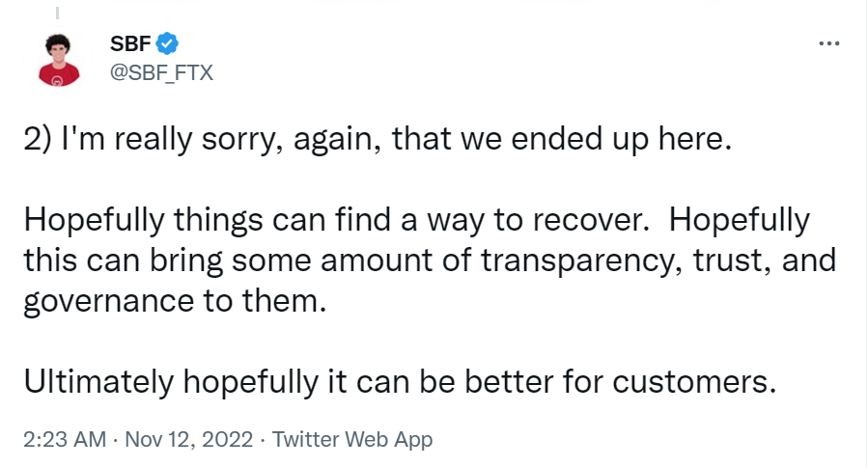This screenshot has height=467, width=868.
Task: Open the tweet's three-dot More options menu
Action: tap(828, 43)
